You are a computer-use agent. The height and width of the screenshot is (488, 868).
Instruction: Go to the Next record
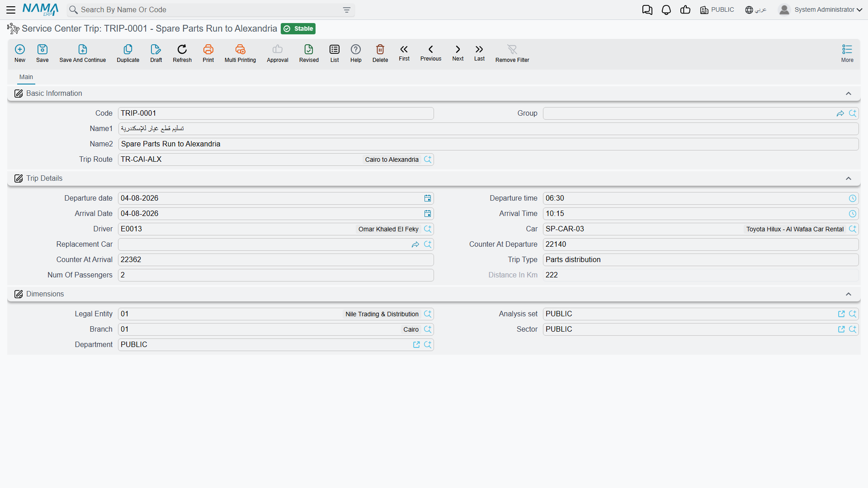click(458, 53)
